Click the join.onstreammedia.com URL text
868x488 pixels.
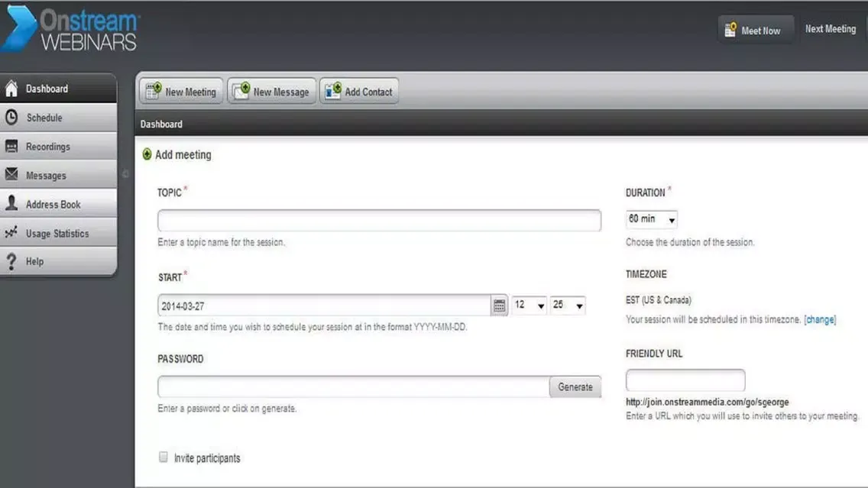(708, 402)
